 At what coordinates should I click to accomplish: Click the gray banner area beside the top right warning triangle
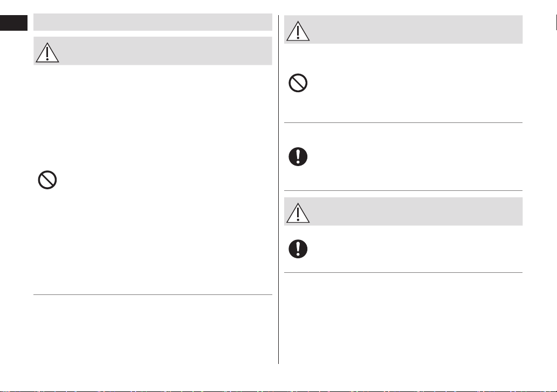(416, 30)
